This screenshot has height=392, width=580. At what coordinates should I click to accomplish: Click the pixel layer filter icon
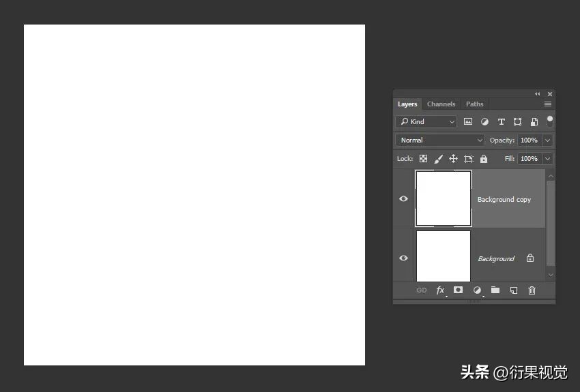(x=468, y=121)
